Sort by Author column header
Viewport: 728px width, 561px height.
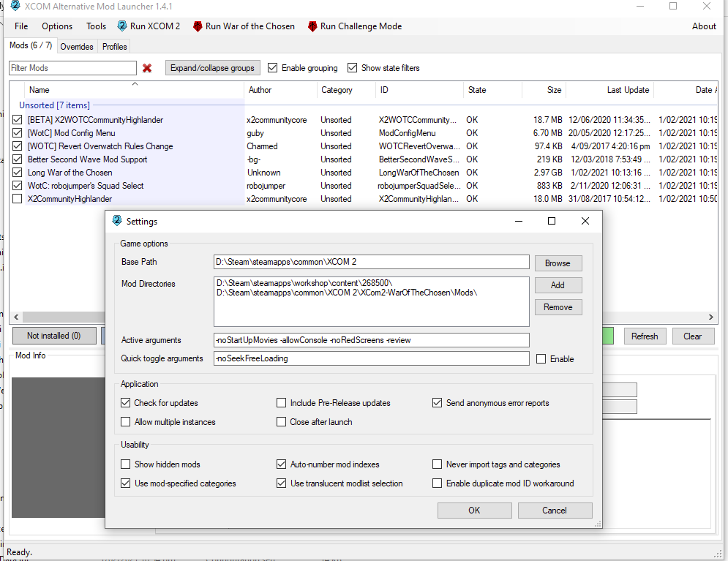coord(280,90)
